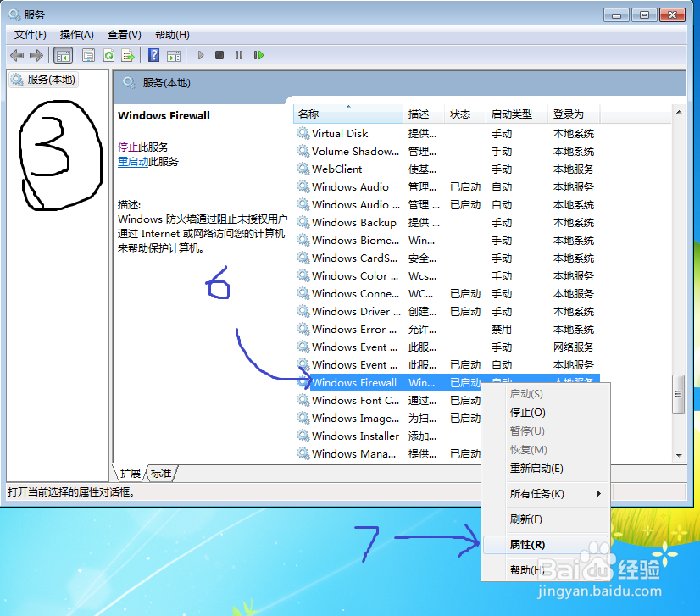Select Windows Error ... service row
700x616 pixels.
click(x=447, y=329)
